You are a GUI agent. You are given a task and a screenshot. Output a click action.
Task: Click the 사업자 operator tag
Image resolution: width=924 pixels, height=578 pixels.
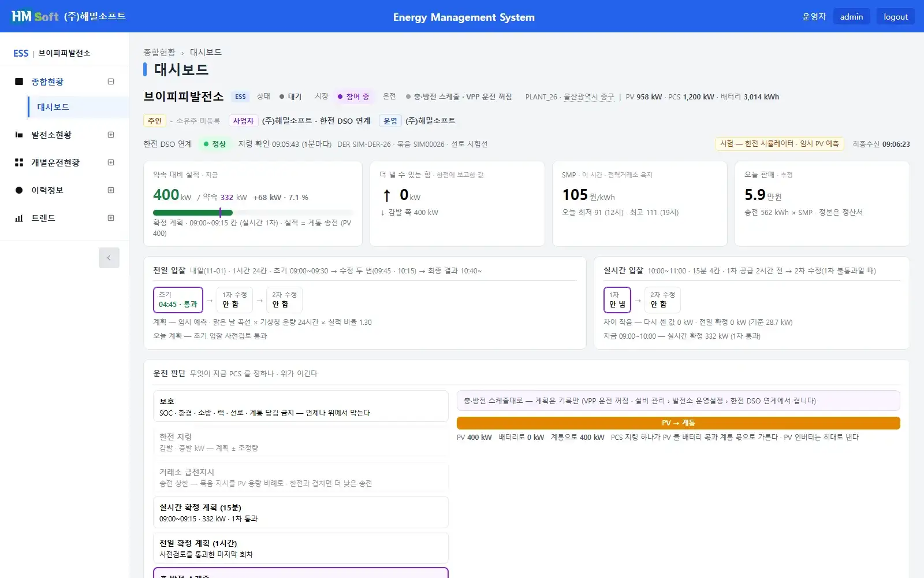point(243,121)
